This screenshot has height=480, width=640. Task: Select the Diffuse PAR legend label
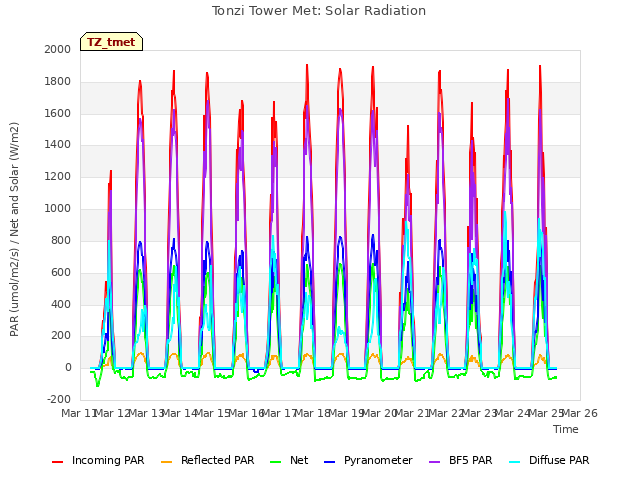pos(559,460)
